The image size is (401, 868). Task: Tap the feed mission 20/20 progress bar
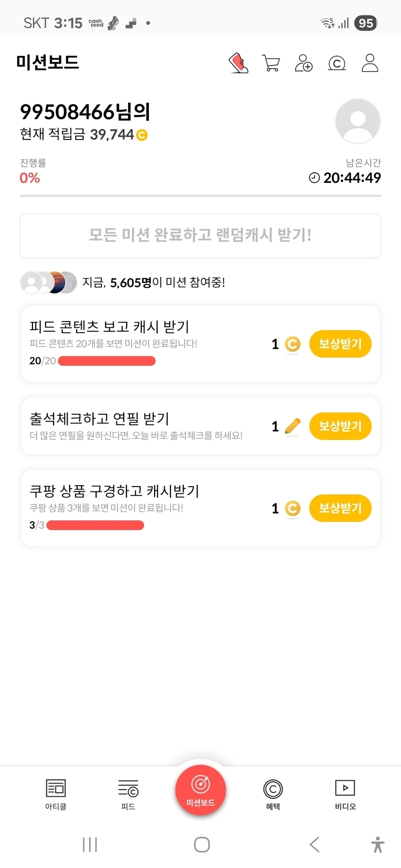tap(107, 361)
